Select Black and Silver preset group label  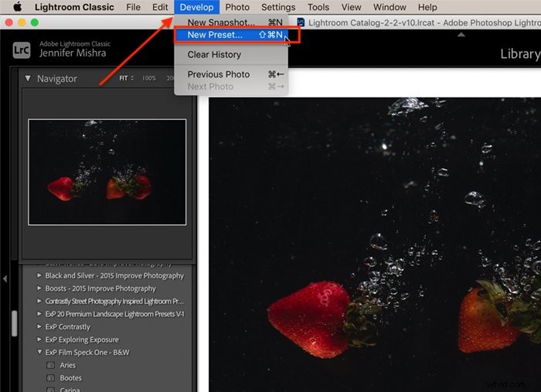pyautogui.click(x=114, y=276)
